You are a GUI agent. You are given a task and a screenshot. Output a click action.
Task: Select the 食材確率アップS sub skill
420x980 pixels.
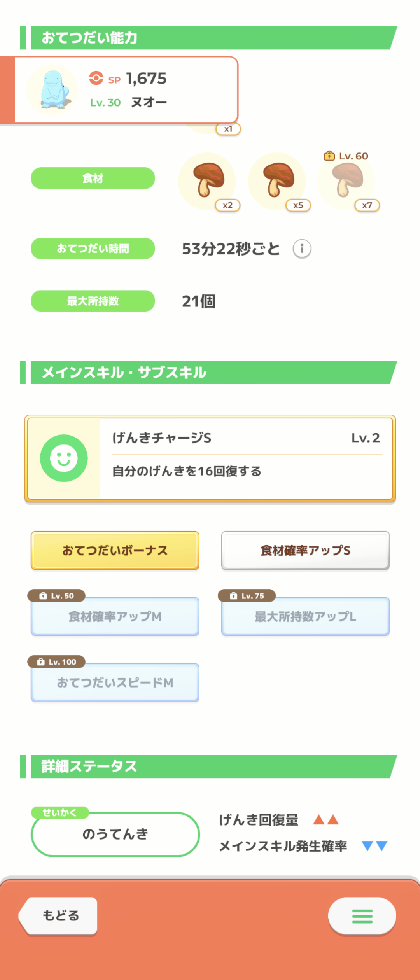(x=305, y=550)
